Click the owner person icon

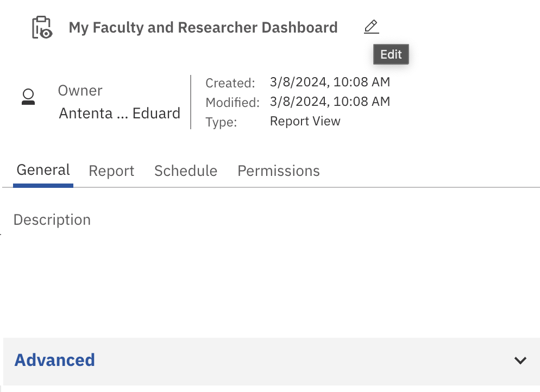(x=28, y=97)
